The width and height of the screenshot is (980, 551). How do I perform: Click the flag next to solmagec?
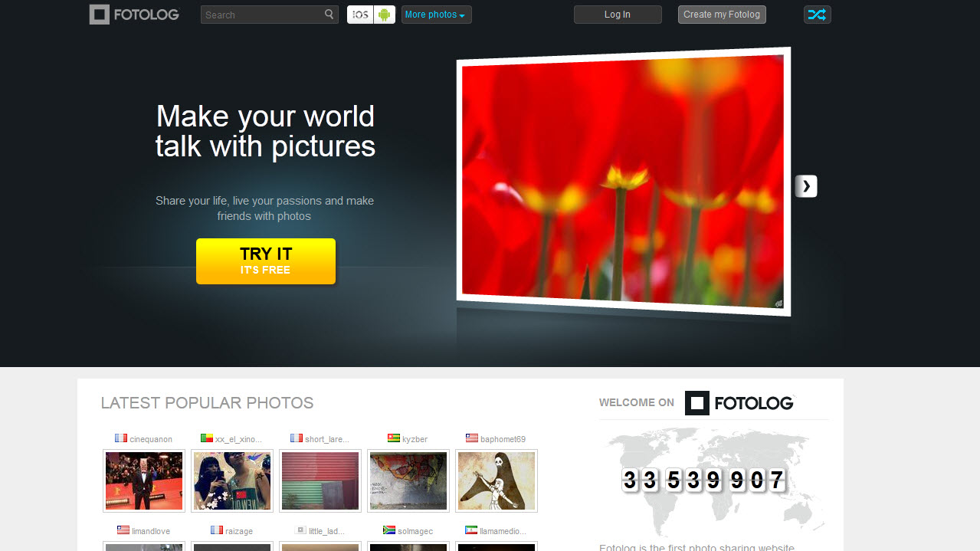[x=389, y=530]
